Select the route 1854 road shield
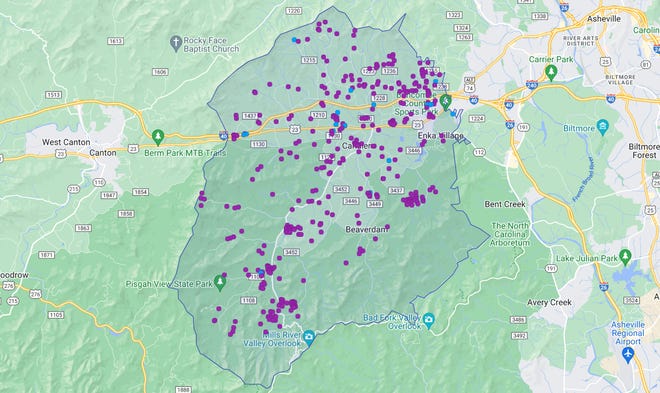 [140, 192]
